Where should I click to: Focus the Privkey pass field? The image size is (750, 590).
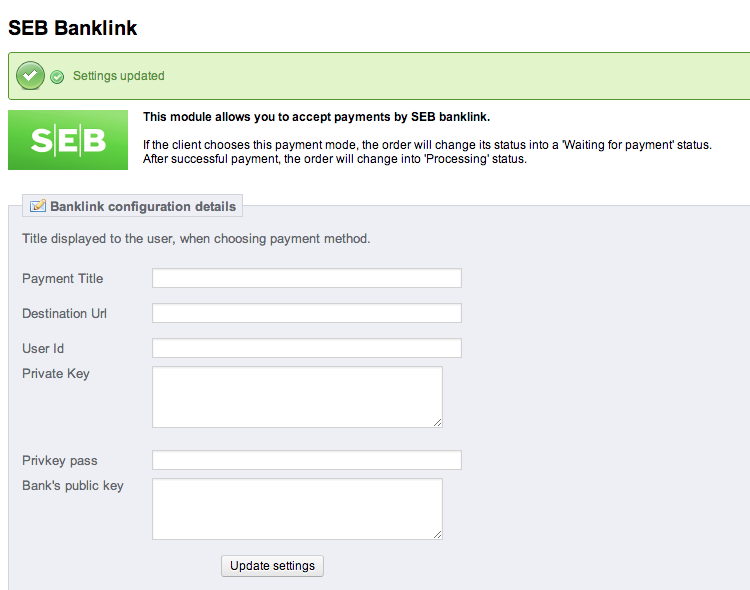(x=307, y=460)
